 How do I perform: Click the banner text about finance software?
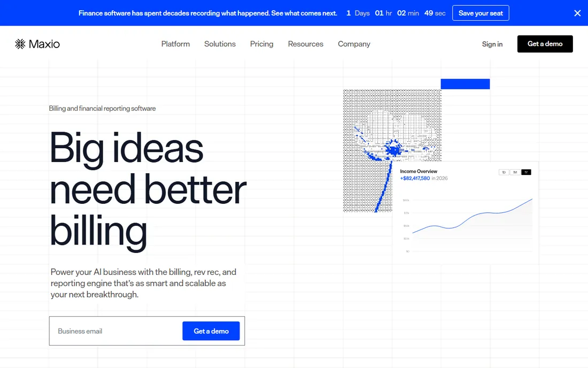208,13
